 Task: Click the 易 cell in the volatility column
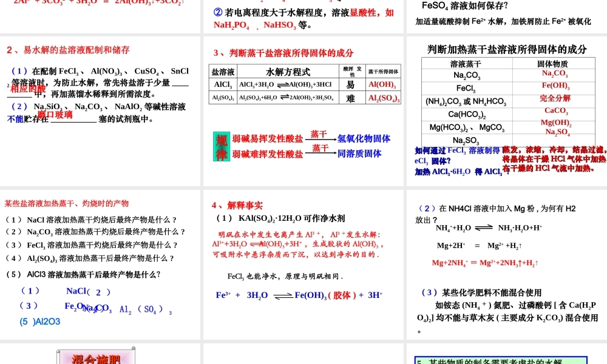pos(351,85)
